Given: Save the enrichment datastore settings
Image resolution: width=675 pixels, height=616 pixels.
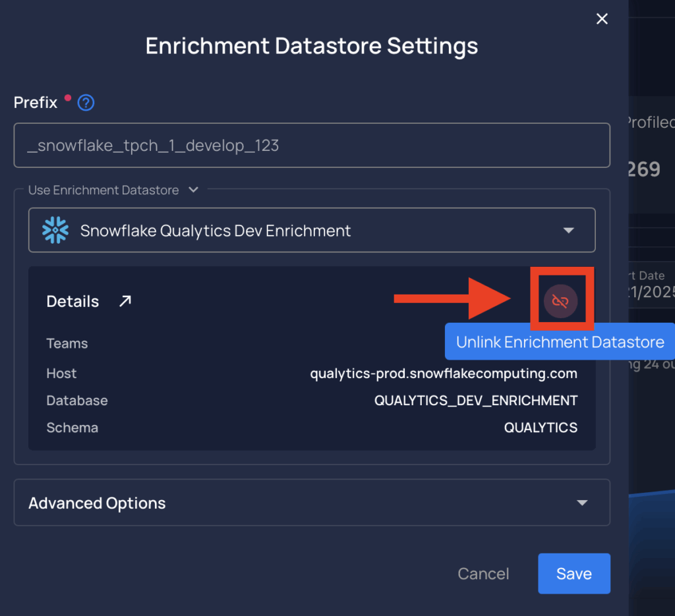Looking at the screenshot, I should coord(574,573).
